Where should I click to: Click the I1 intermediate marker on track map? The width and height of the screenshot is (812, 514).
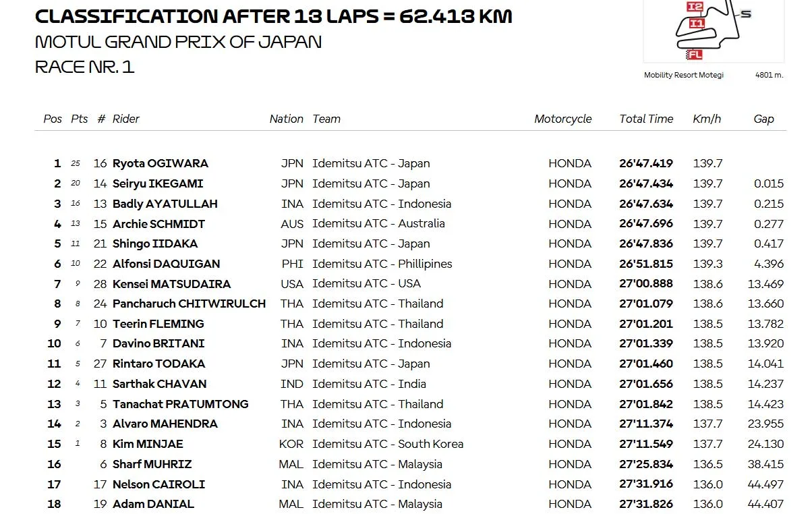697,24
